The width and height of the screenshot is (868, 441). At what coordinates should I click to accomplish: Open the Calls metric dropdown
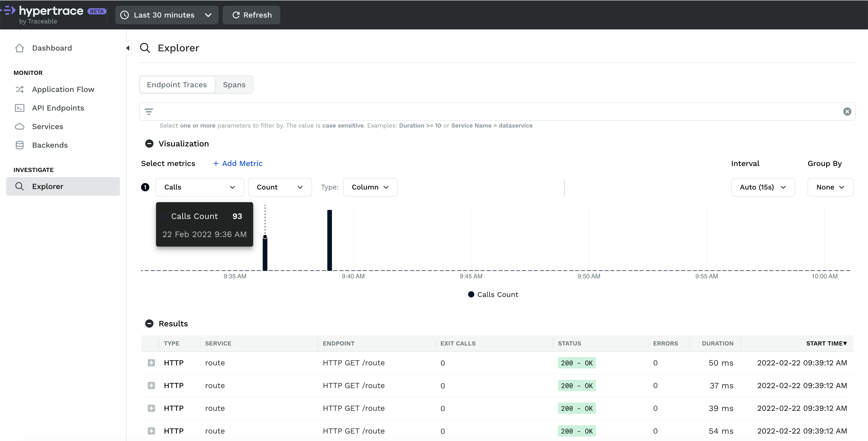point(199,187)
